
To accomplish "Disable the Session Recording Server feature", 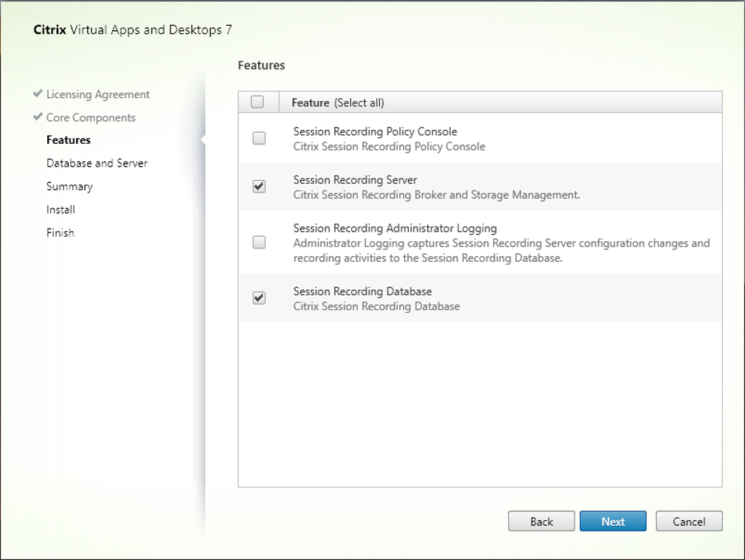I will [x=259, y=187].
